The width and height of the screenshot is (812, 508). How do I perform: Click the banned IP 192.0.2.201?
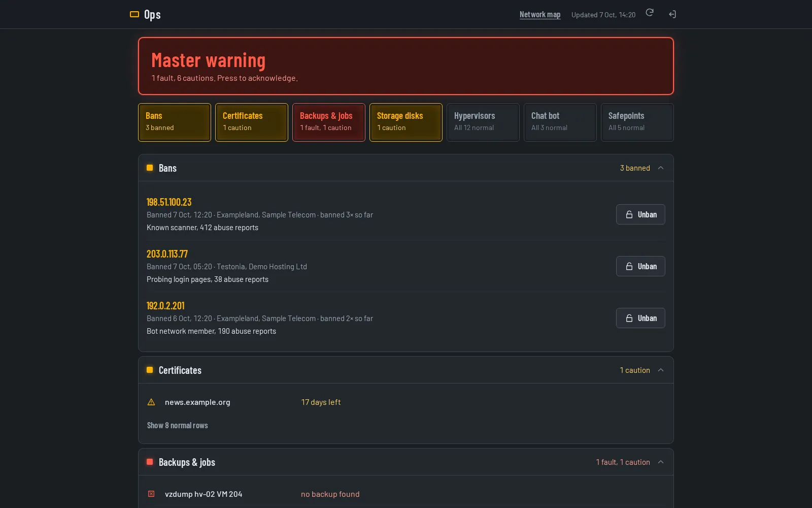(x=165, y=306)
